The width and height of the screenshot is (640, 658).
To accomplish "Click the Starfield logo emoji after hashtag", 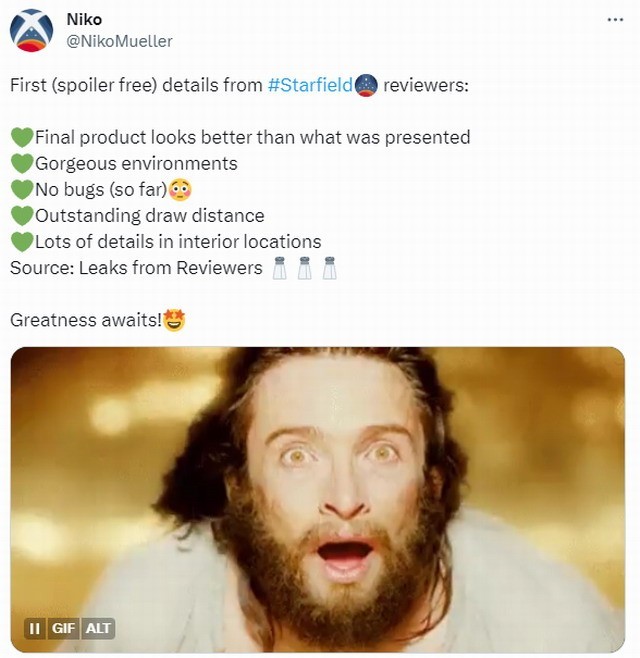I will 366,85.
